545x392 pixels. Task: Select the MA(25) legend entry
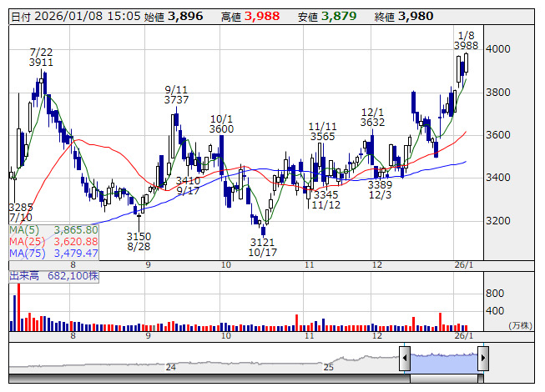click(53, 241)
